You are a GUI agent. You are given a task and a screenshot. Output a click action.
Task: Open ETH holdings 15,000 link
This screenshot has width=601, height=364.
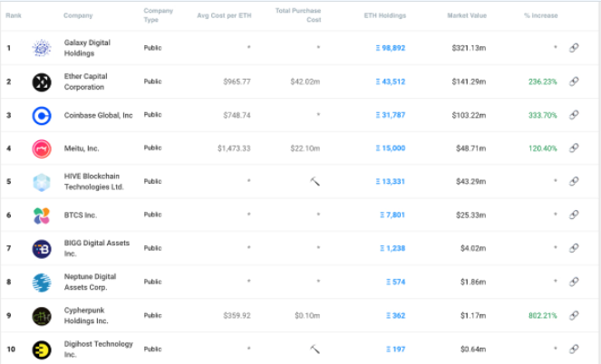390,148
